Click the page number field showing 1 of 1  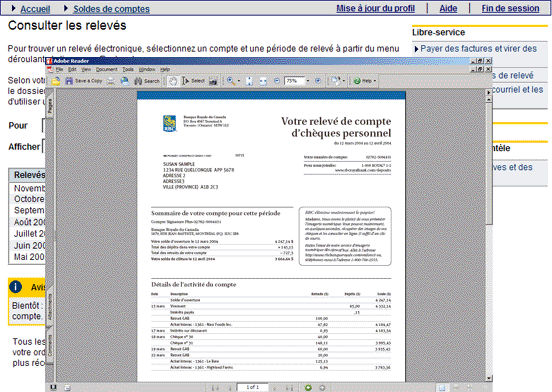(x=252, y=387)
